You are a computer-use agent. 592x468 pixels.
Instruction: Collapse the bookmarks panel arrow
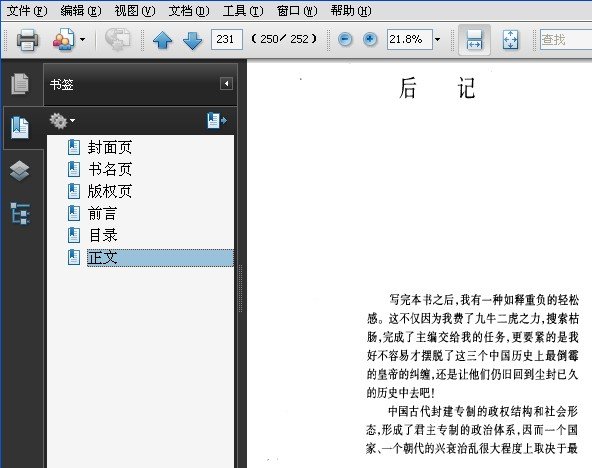coord(226,83)
